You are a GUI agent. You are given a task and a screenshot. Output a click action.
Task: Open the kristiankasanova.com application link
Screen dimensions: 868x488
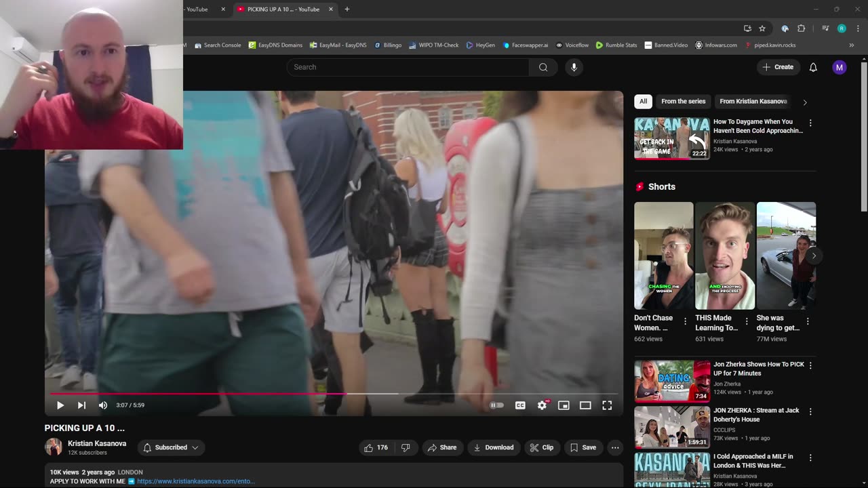(x=196, y=481)
